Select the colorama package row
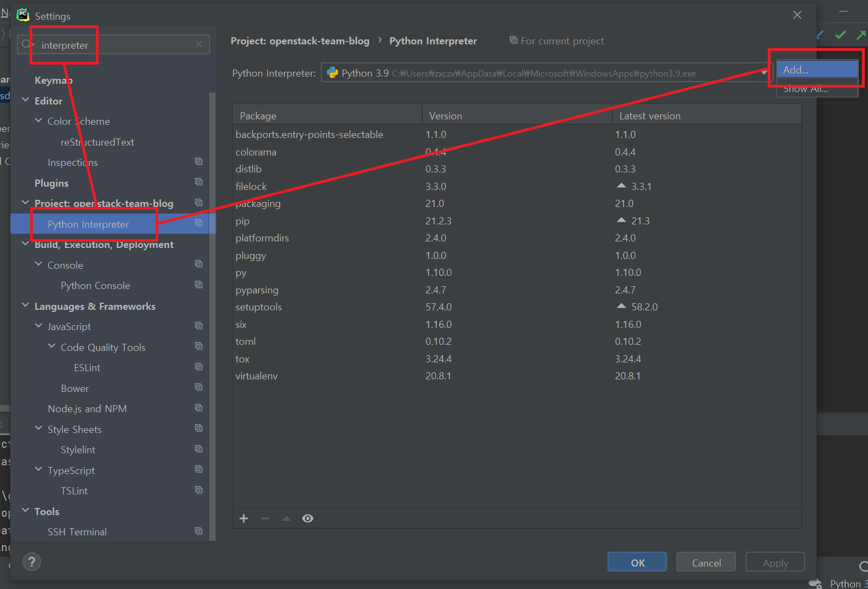This screenshot has width=868, height=589. [x=517, y=152]
